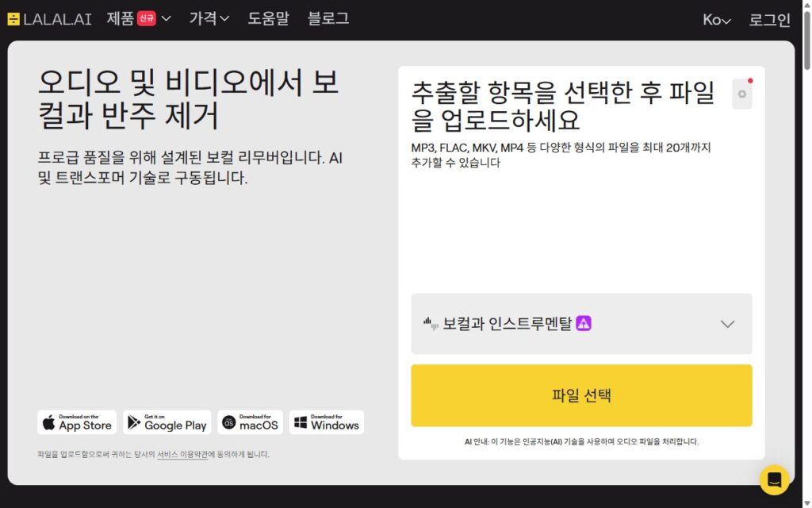The height and width of the screenshot is (508, 812).
Task: Click the purple badge after 인스트루멘탈
Action: point(584,324)
